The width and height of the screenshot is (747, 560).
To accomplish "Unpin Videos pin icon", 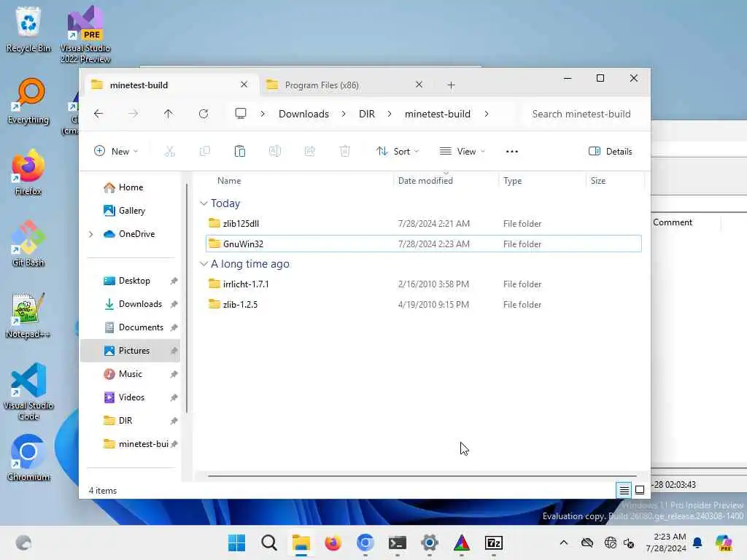I will pyautogui.click(x=174, y=397).
